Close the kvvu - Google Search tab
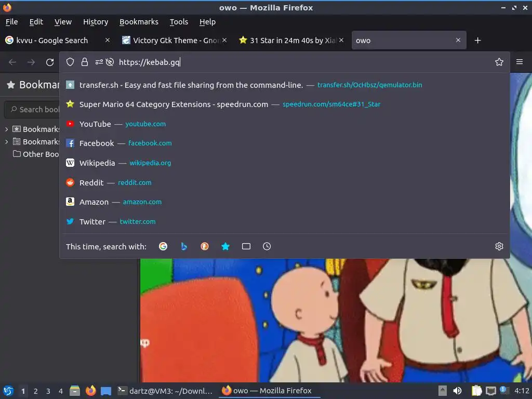The height and width of the screenshot is (399, 532). point(108,40)
